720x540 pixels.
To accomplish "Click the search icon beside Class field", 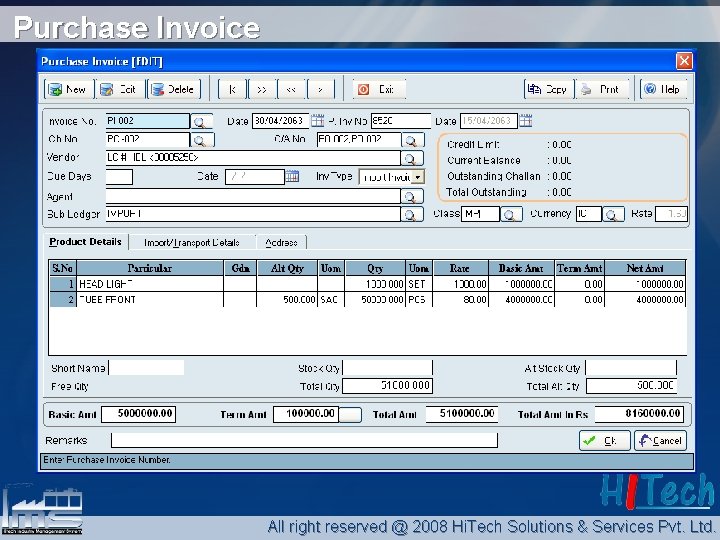I will click(x=511, y=214).
